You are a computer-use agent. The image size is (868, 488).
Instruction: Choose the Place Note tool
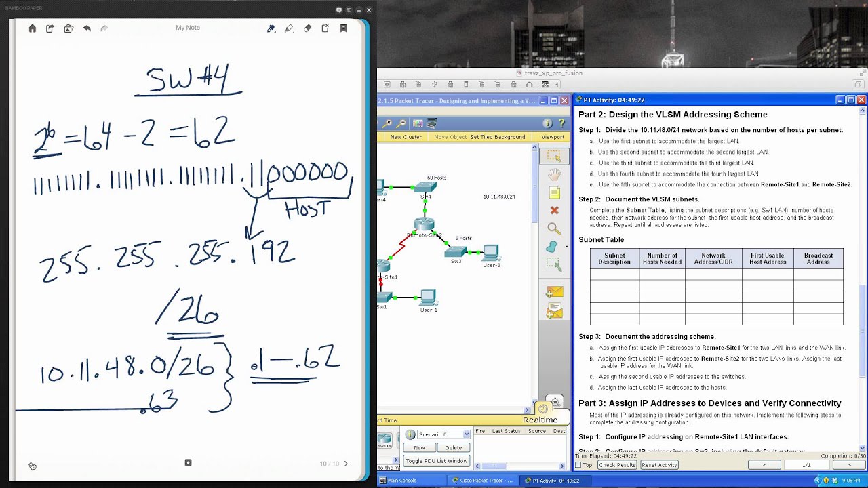click(554, 193)
